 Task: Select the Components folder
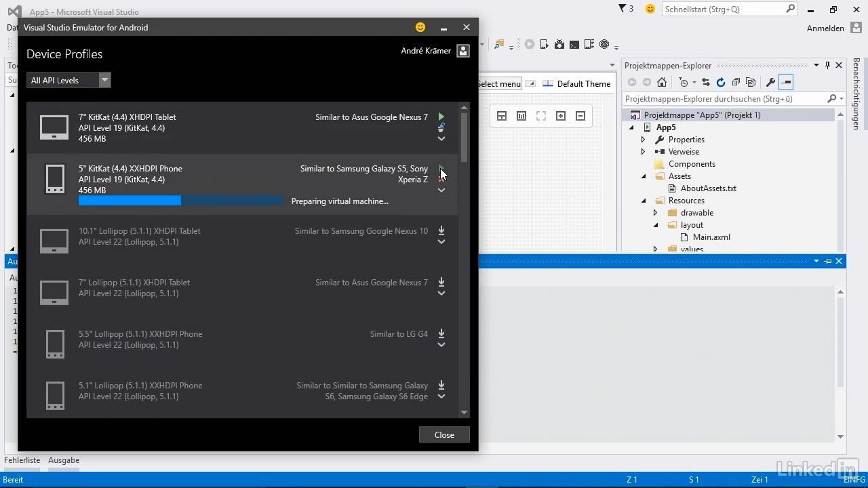coord(692,164)
